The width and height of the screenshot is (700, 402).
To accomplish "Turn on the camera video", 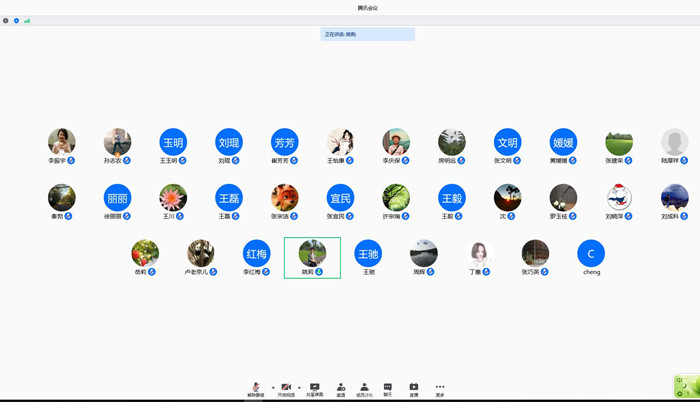I will point(286,388).
